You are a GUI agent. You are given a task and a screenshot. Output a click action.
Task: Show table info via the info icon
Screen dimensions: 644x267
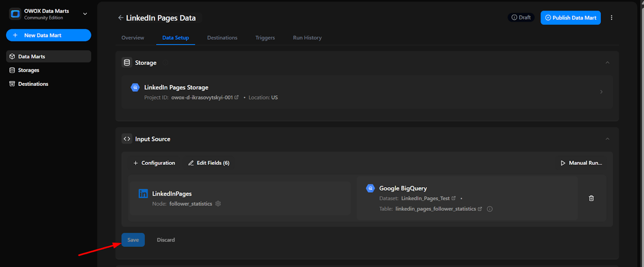pos(490,209)
